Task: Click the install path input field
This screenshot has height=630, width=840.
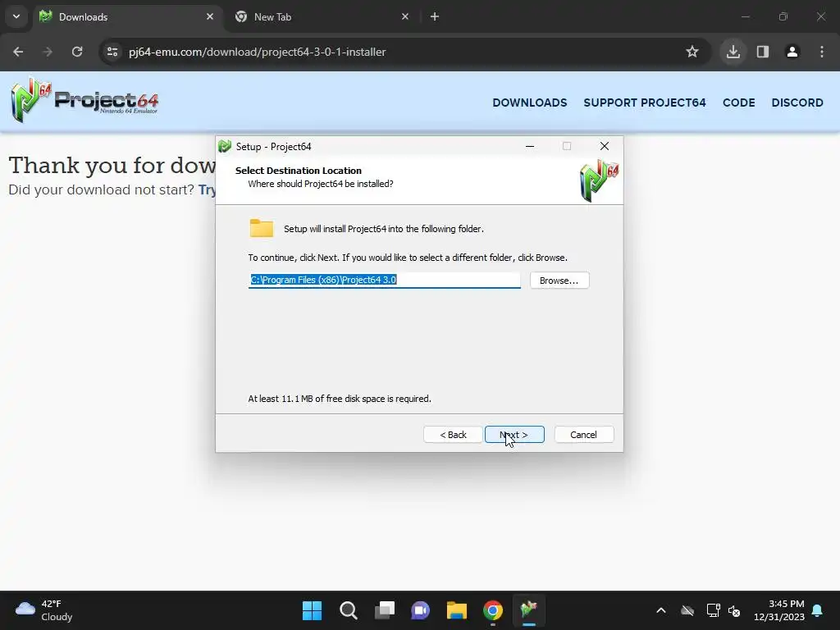Action: point(384,280)
